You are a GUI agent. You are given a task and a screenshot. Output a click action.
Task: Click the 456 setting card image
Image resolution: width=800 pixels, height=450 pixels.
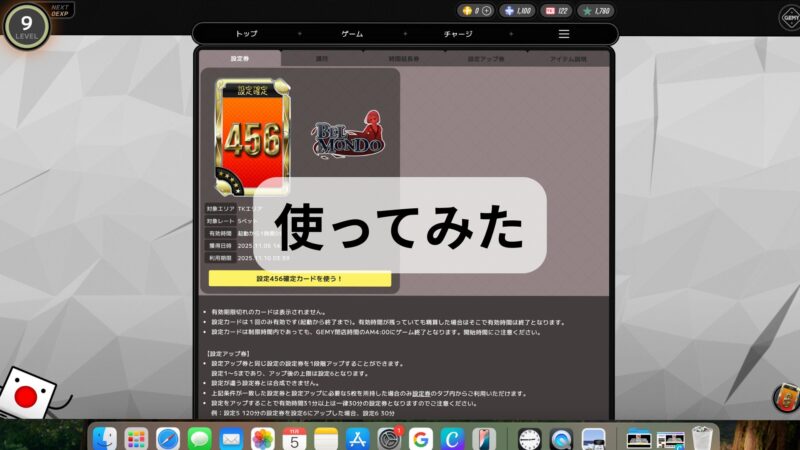(x=248, y=139)
